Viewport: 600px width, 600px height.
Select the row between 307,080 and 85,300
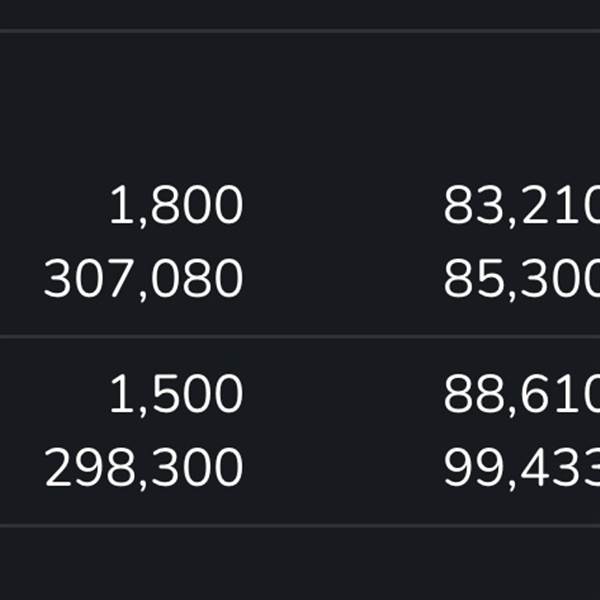(340, 279)
